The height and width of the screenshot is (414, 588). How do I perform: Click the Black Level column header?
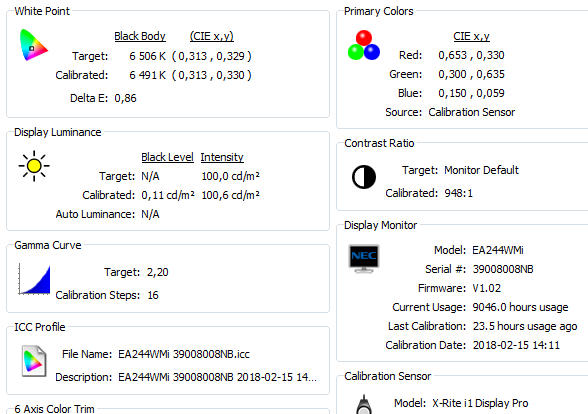(x=167, y=157)
